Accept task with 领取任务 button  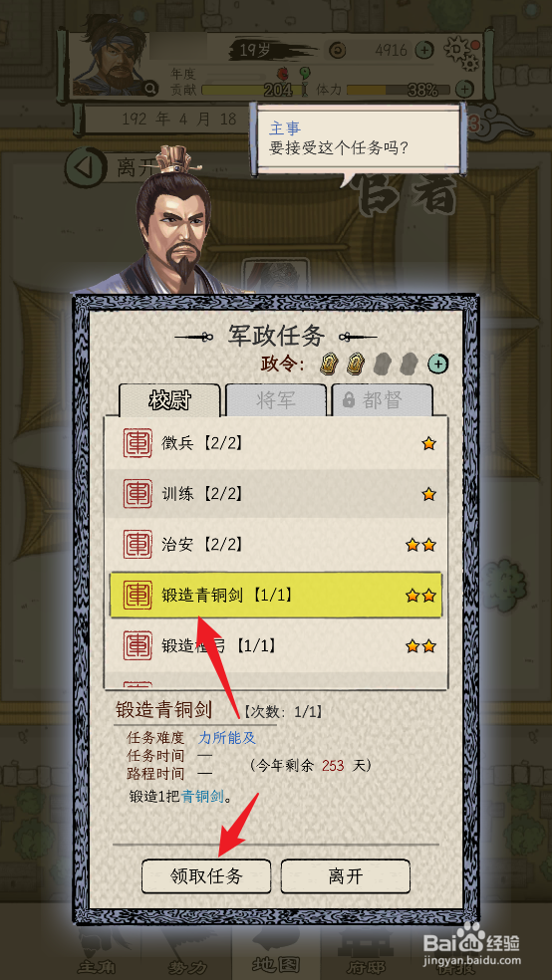point(206,876)
